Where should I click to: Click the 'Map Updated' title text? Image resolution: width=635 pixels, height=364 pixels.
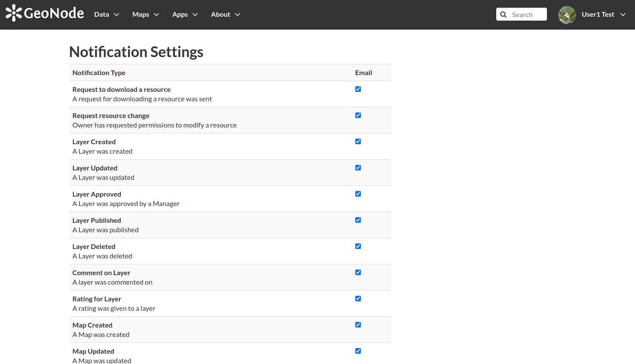[x=93, y=352]
